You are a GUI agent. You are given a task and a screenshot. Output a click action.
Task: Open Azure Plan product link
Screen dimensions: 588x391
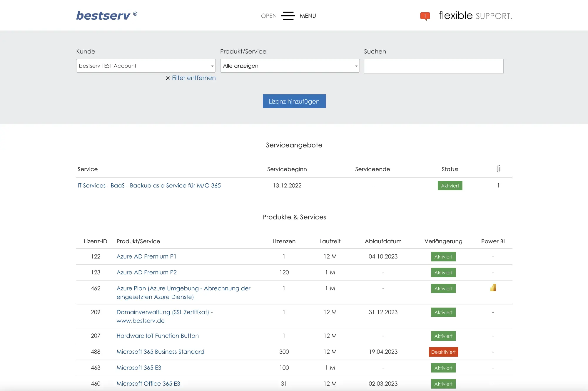(x=183, y=293)
